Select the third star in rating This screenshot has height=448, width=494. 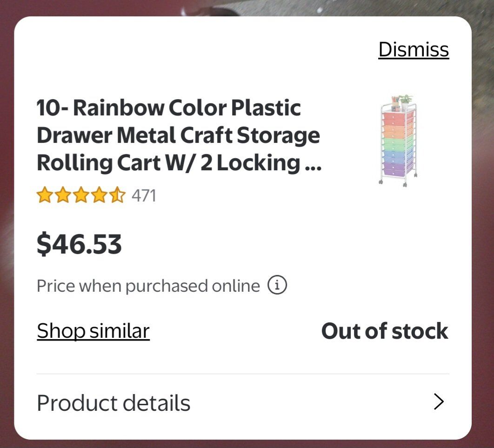point(81,195)
